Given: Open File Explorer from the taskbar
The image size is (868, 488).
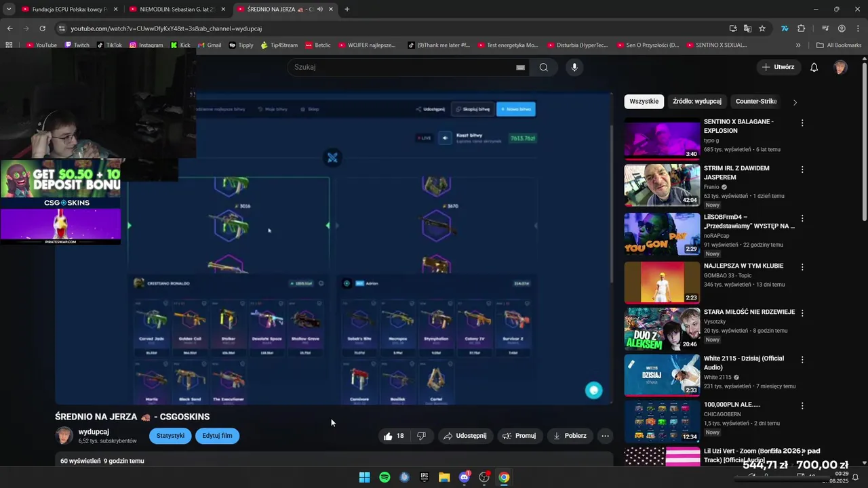Looking at the screenshot, I should [444, 477].
